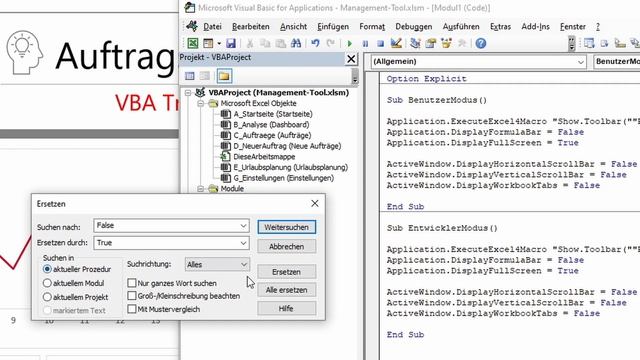Select A_Startseite (Startseite) in project tree
The height and width of the screenshot is (360, 640).
273,114
